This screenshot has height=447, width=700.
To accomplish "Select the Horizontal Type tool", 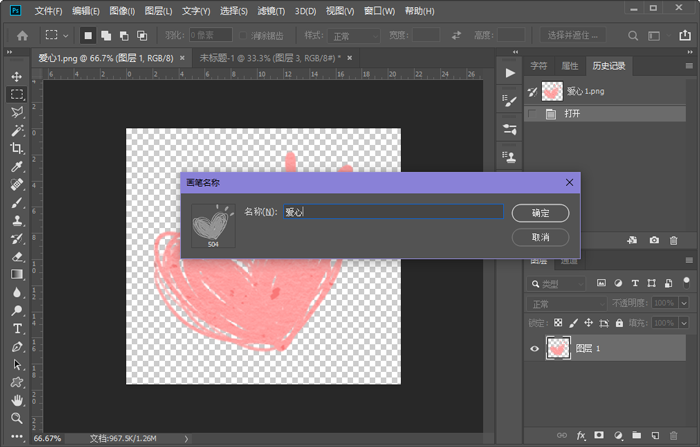I will coord(17,329).
